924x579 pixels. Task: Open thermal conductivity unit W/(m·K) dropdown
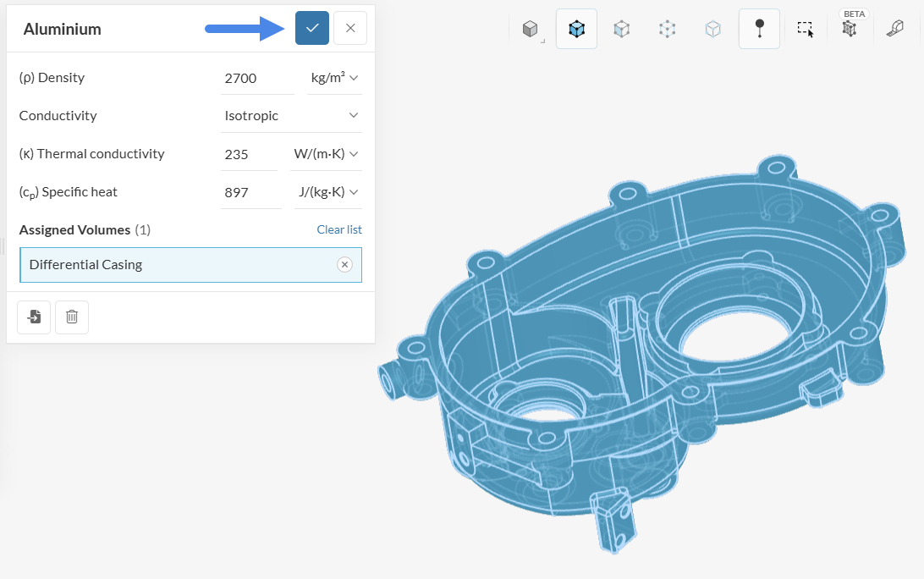point(326,154)
